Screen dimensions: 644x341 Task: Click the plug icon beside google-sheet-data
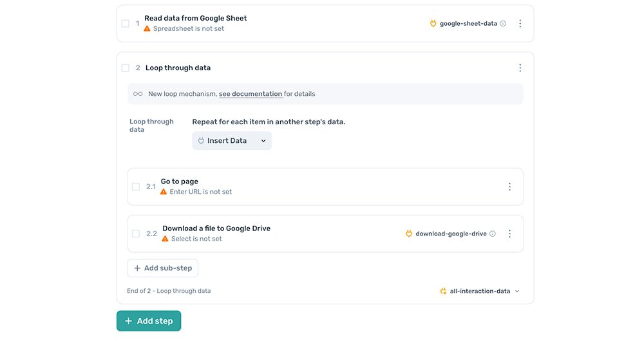click(x=433, y=23)
